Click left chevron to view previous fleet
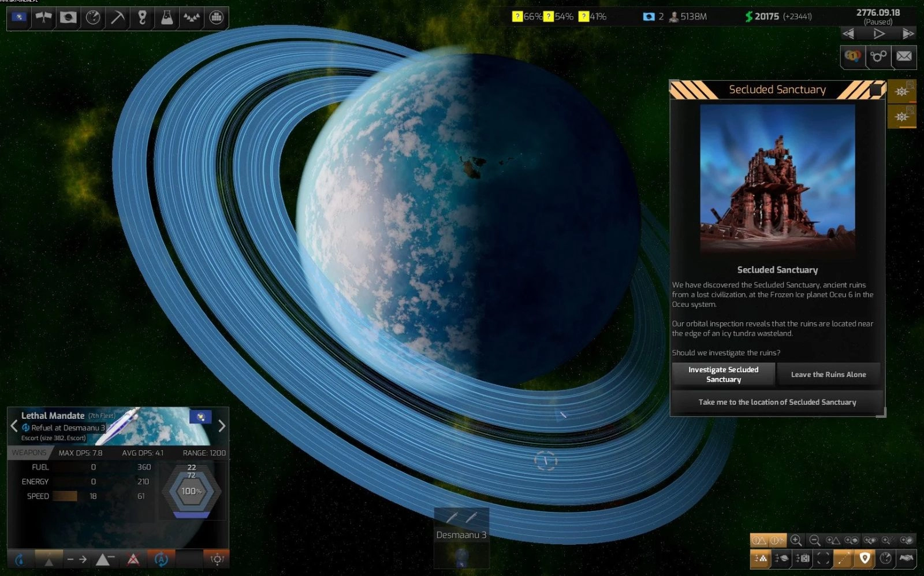 click(x=14, y=426)
